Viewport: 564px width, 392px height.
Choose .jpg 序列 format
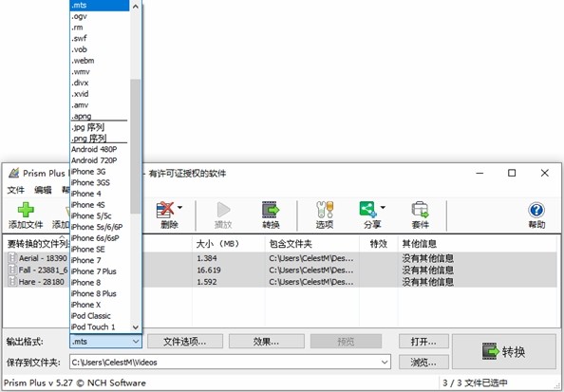coord(100,127)
